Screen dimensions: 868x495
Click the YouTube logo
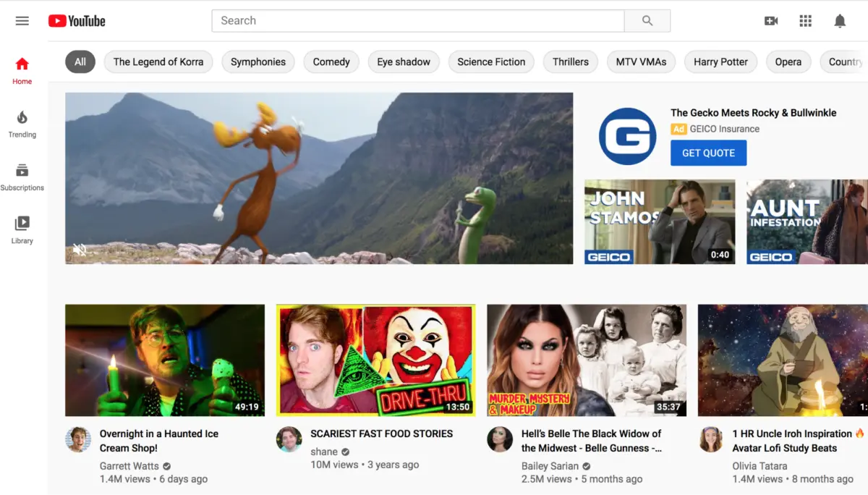77,21
